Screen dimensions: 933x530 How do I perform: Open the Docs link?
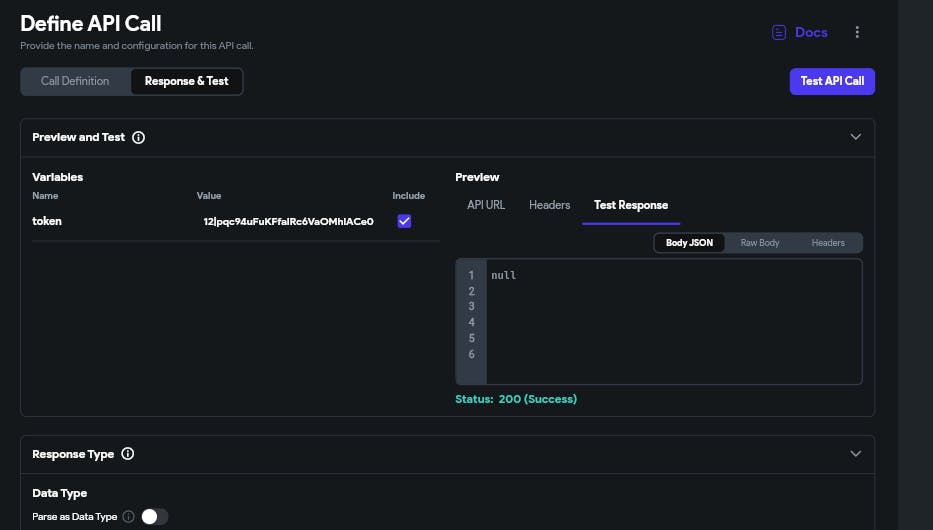tap(811, 32)
